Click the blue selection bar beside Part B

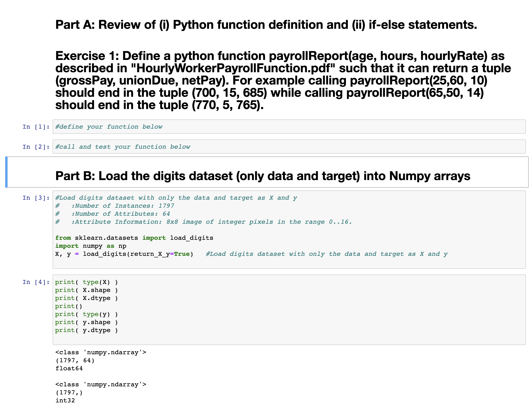6,172
